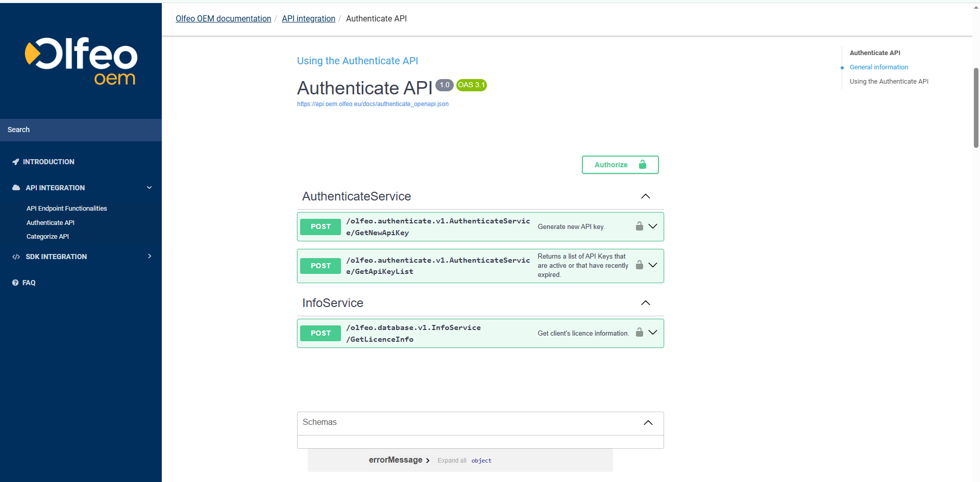Click the padlock icon on GetLicenceInfo row
This screenshot has height=482, width=980.
coord(639,332)
